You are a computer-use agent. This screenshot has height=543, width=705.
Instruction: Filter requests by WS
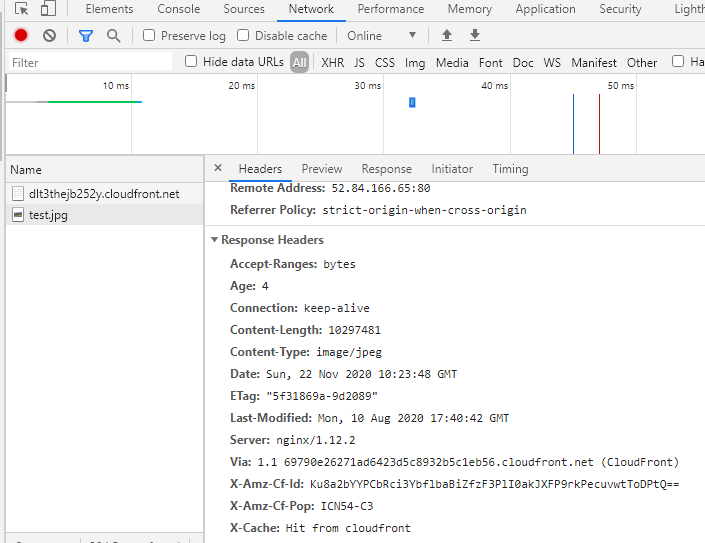coord(552,62)
